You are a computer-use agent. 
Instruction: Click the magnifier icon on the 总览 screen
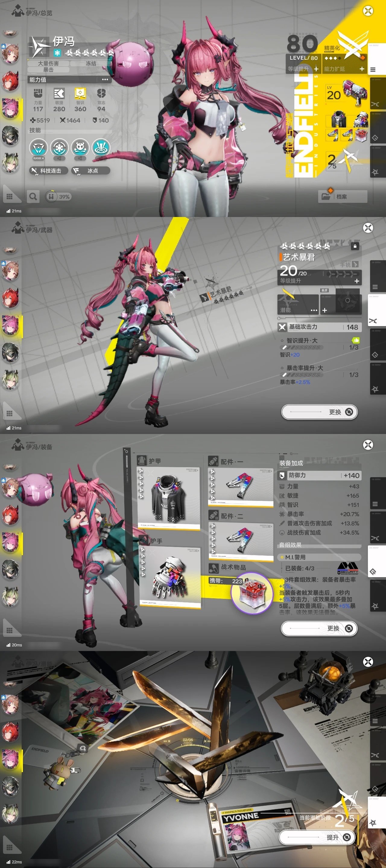[x=33, y=197]
